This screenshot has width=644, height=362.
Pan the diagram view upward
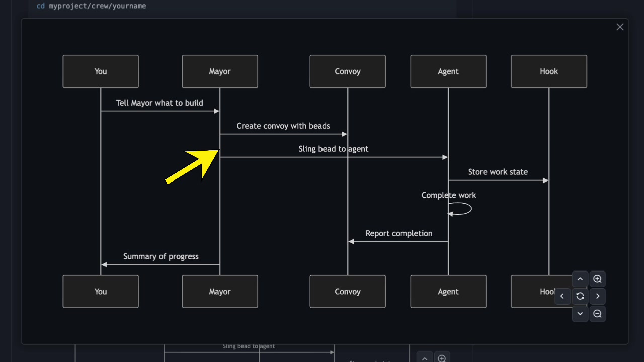pyautogui.click(x=580, y=279)
